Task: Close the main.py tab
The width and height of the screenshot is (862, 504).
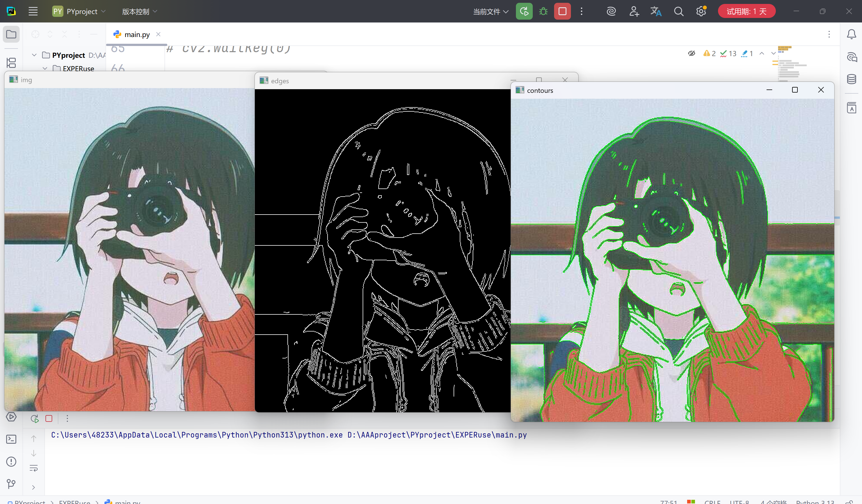Action: pos(158,34)
